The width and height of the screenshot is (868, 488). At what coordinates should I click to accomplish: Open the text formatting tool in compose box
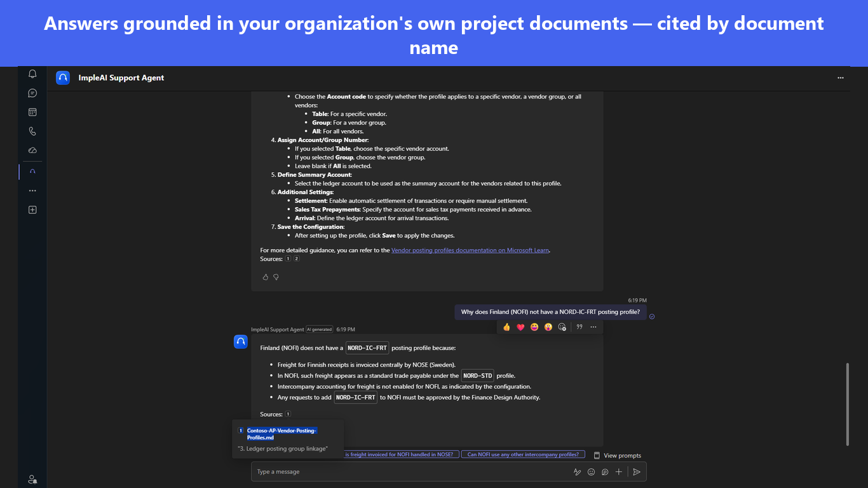pyautogui.click(x=577, y=472)
